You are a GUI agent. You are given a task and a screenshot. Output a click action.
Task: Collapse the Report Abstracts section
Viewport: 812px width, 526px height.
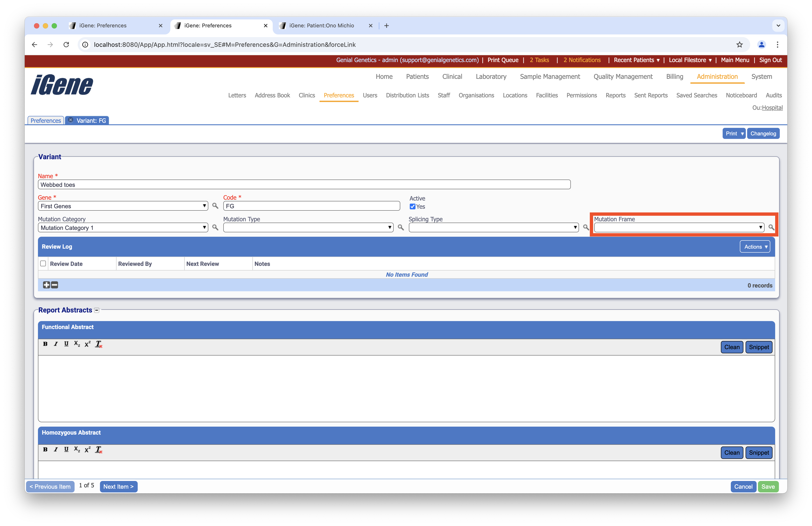click(97, 310)
